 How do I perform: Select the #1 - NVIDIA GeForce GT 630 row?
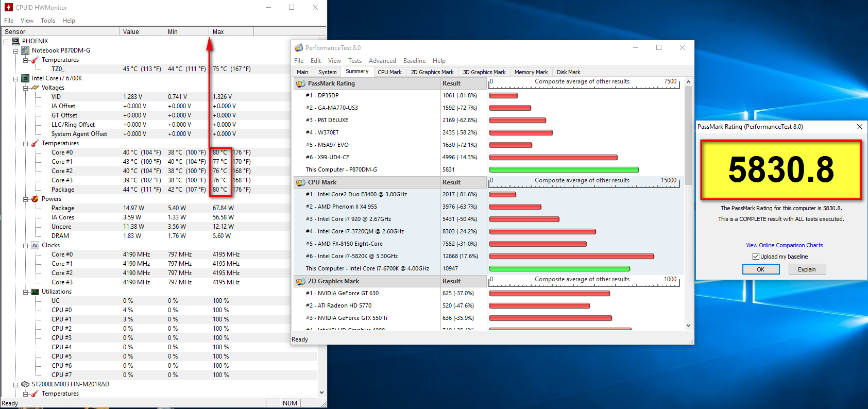[488, 293]
